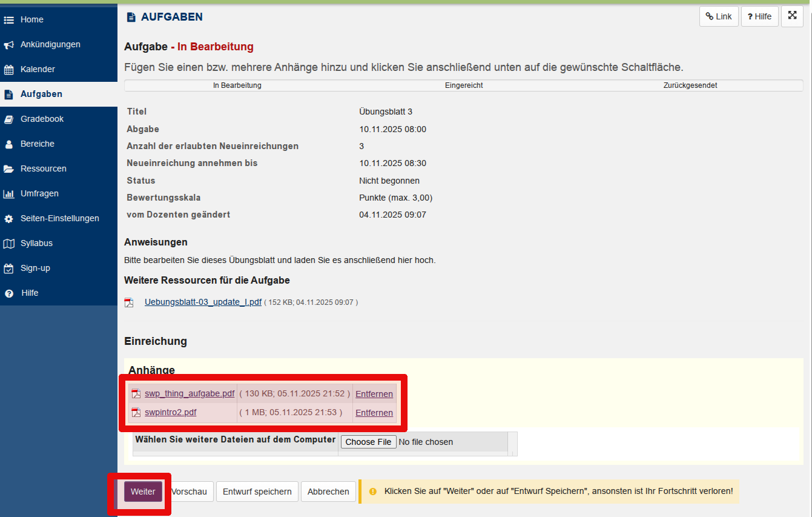Toggle fullscreen with the expand arrows icon
The image size is (812, 517).
pos(792,16)
